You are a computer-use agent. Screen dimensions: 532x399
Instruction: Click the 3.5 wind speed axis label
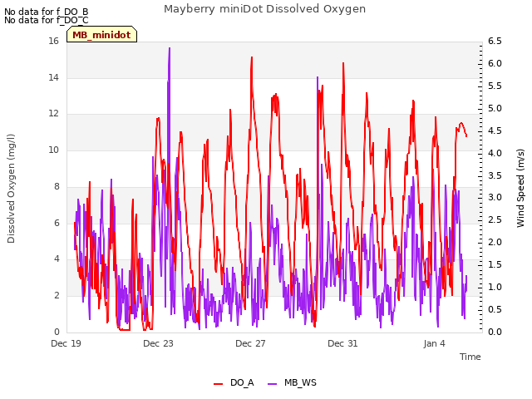click(x=495, y=175)
